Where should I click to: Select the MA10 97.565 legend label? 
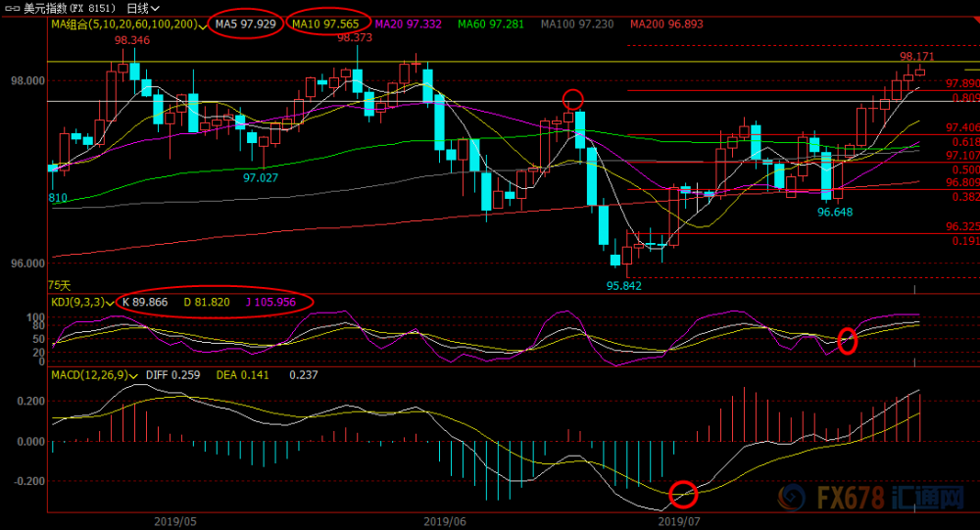point(325,24)
